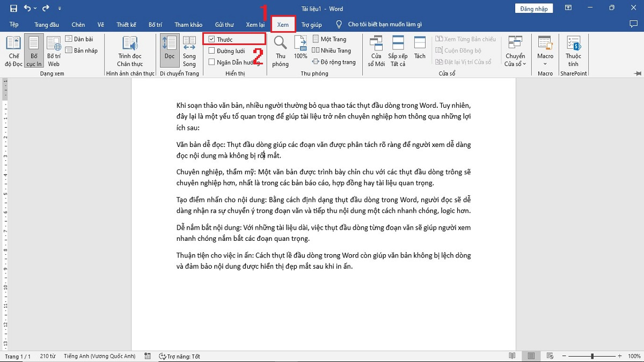Choose Bản nháp draft view

tap(82, 50)
